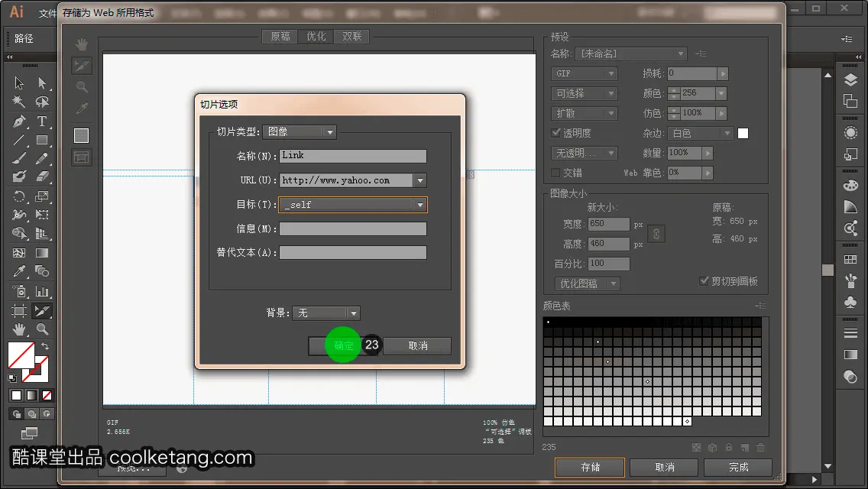Select the Rectangle tool
The height and width of the screenshot is (489, 868).
click(x=42, y=140)
